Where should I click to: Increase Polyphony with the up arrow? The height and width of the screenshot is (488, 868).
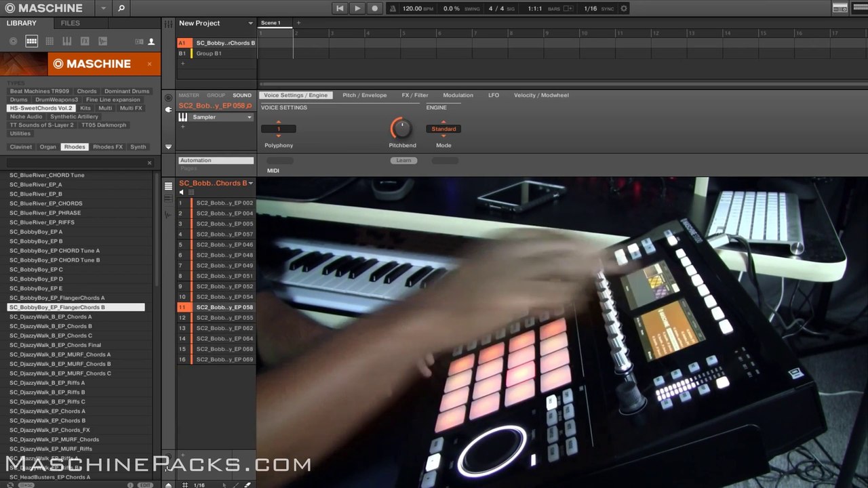pos(278,123)
